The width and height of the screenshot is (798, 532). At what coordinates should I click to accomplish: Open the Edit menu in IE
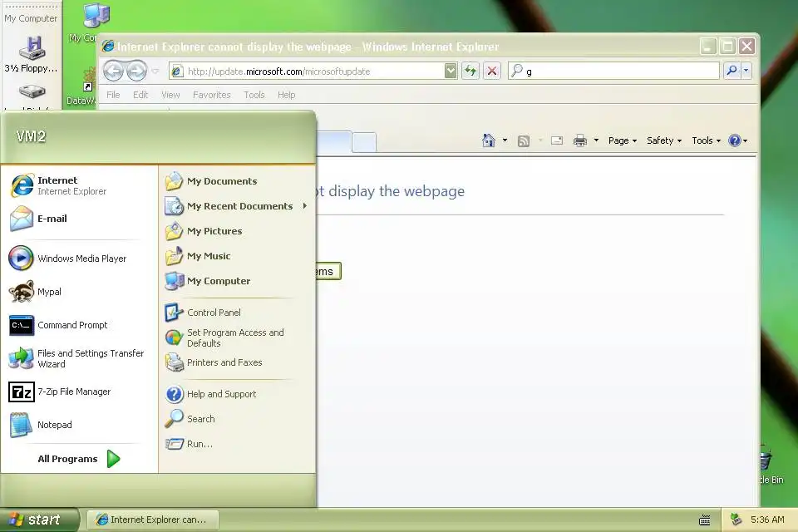(140, 95)
